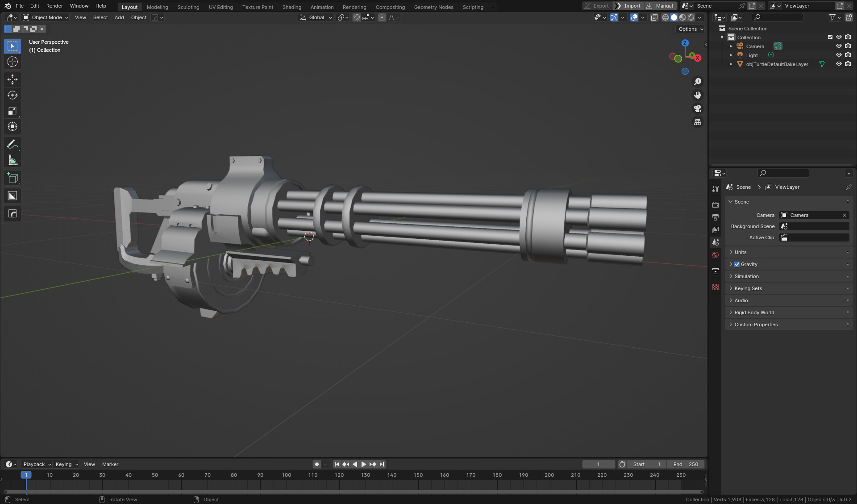Click the 3D Cursor tool
Screen dimensions: 857x504
pos(12,62)
